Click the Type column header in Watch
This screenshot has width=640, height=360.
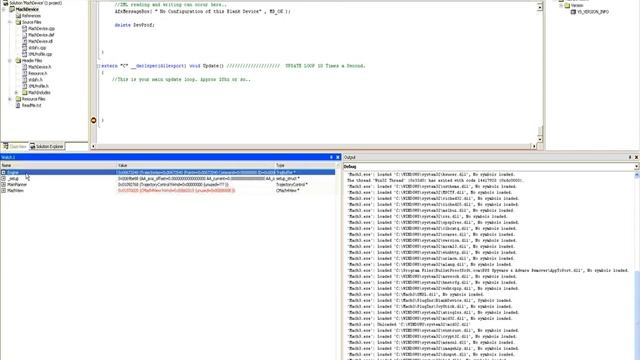305,165
